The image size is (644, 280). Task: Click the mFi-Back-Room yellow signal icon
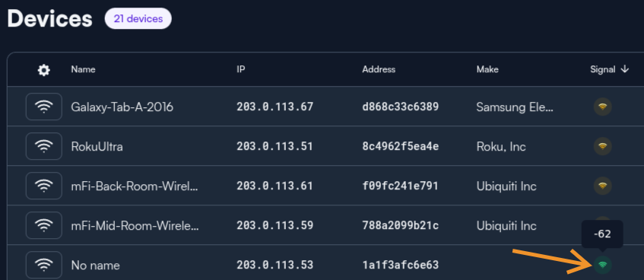602,186
